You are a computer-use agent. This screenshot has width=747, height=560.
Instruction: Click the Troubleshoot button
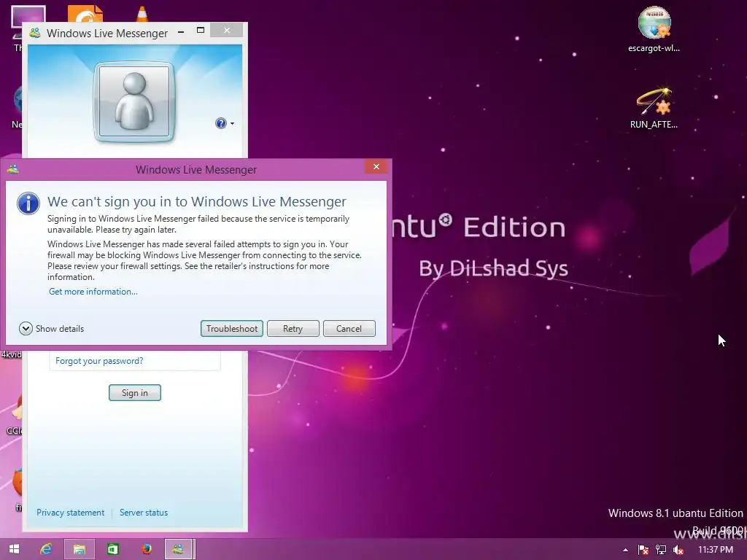[231, 329]
